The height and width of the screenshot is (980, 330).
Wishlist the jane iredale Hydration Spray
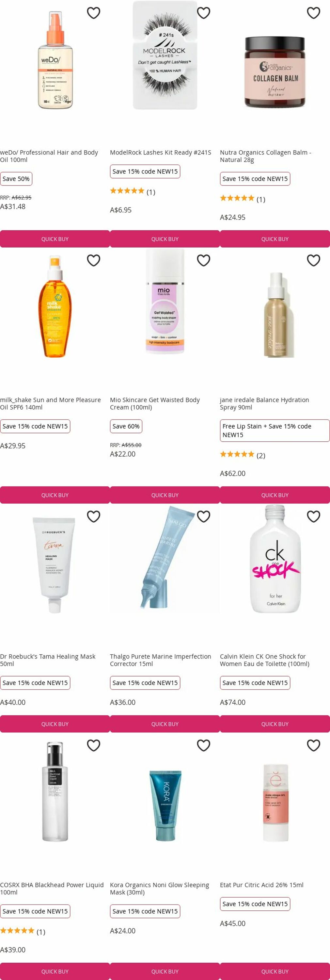point(313,260)
